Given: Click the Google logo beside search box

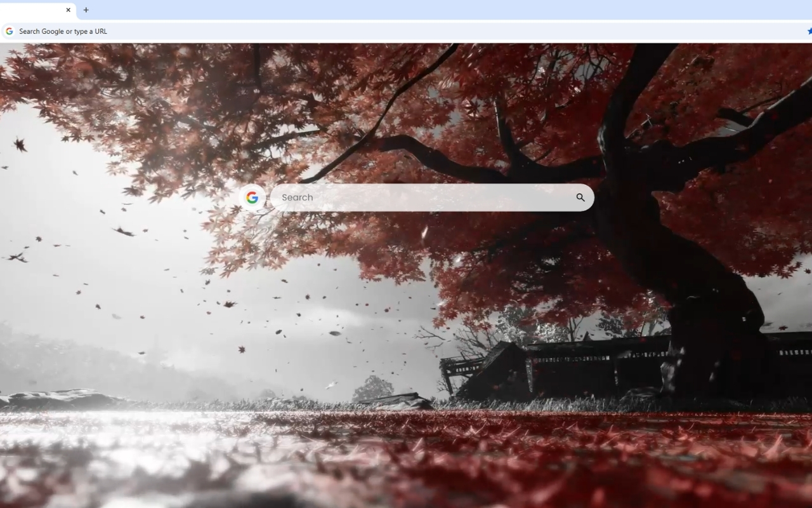Looking at the screenshot, I should (252, 197).
